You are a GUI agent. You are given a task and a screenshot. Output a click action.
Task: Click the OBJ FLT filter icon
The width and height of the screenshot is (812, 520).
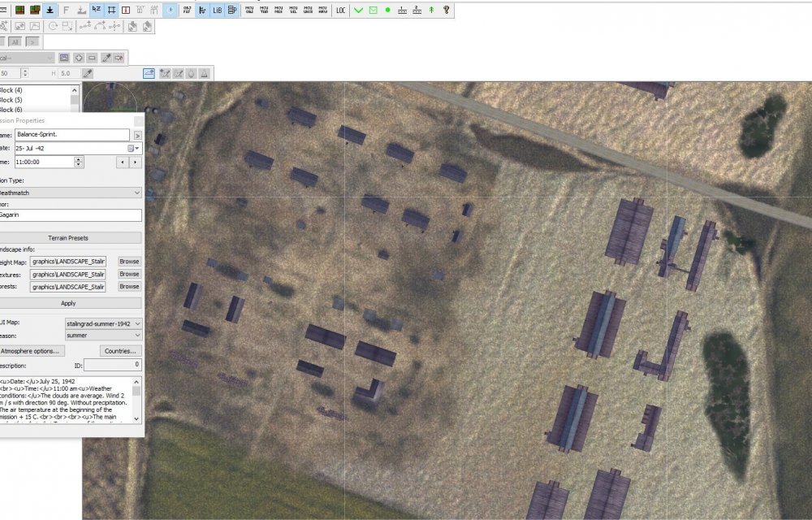click(187, 10)
